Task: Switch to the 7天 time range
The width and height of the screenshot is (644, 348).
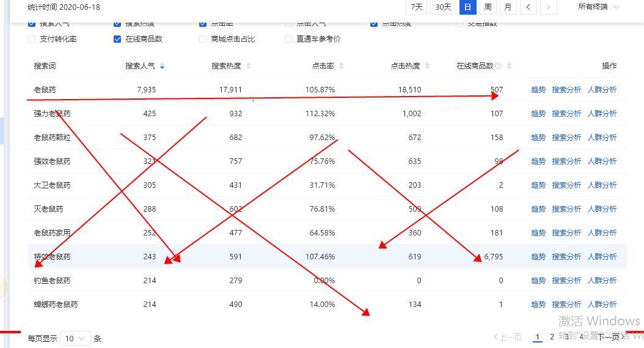Action: coord(417,7)
